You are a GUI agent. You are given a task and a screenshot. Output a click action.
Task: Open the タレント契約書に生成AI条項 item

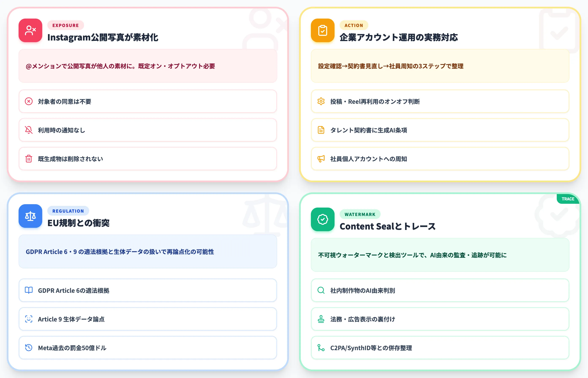(x=440, y=130)
